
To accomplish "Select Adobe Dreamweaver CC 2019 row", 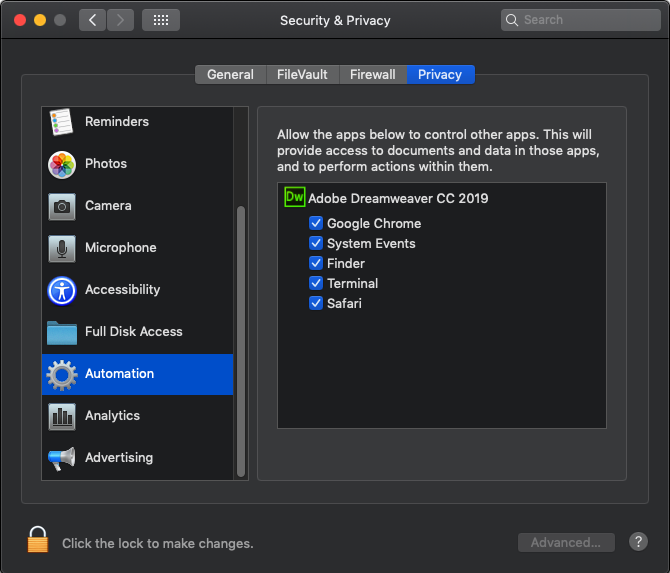I will click(x=441, y=198).
